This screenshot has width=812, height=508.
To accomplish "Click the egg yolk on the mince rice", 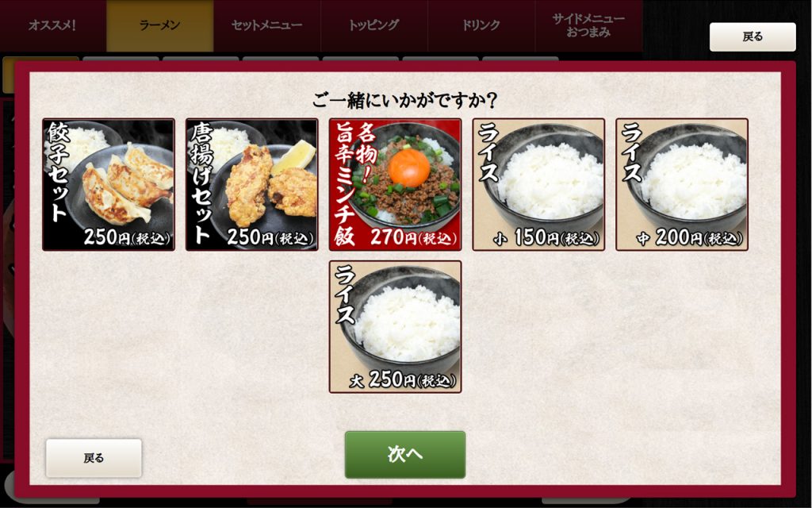I will (409, 167).
